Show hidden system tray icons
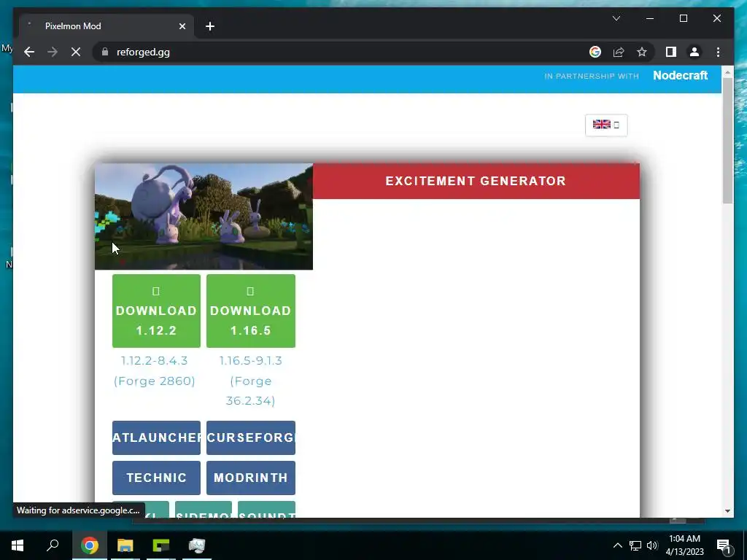Screen dimensions: 747x560 click(617, 545)
